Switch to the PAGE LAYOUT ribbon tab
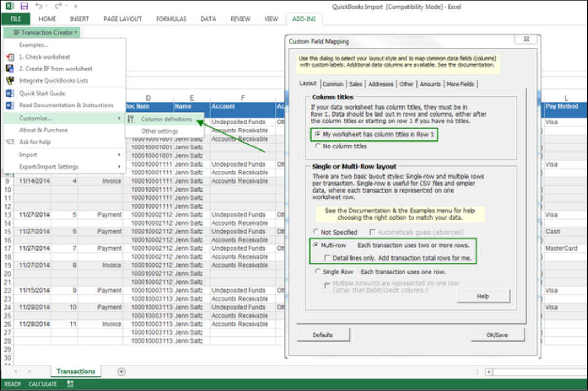588x391 pixels. pyautogui.click(x=123, y=19)
